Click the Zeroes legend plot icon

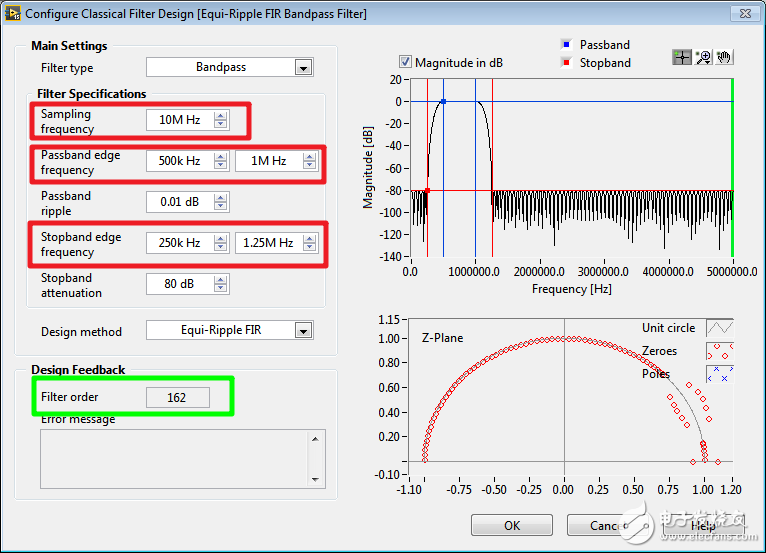tap(720, 351)
